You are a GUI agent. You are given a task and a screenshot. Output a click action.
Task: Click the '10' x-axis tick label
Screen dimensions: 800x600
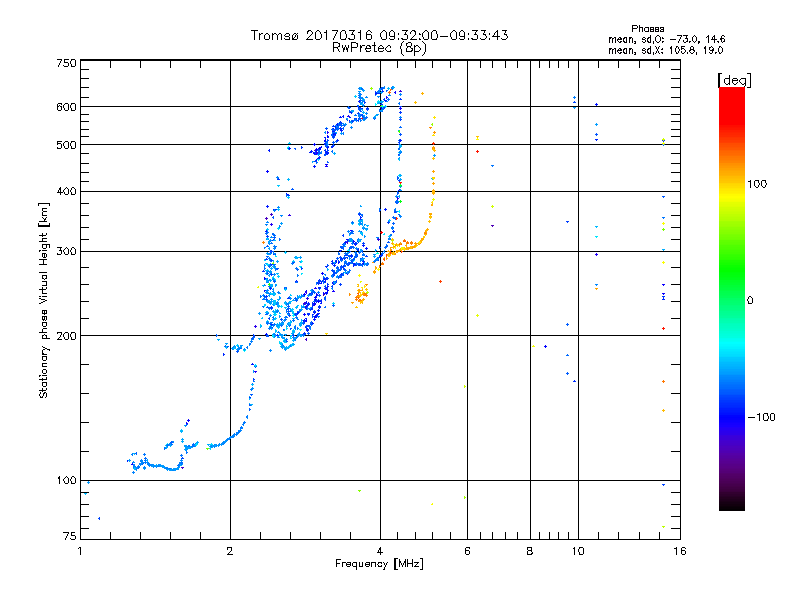click(578, 551)
